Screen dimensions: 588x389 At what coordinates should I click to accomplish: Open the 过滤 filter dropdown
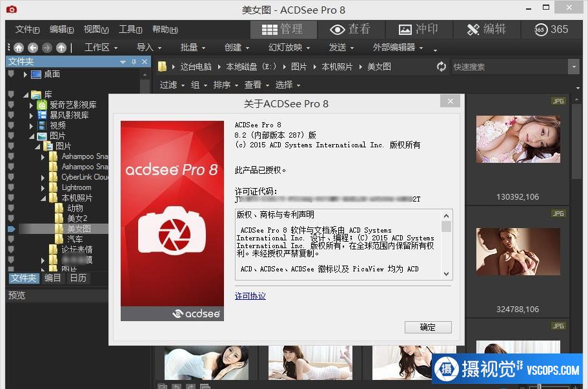pos(172,85)
